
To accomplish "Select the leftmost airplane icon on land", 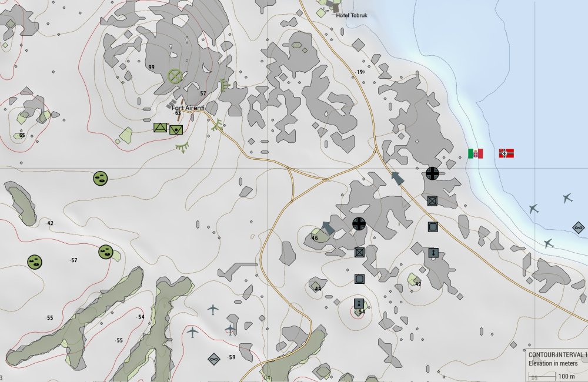I will pyautogui.click(x=192, y=332).
